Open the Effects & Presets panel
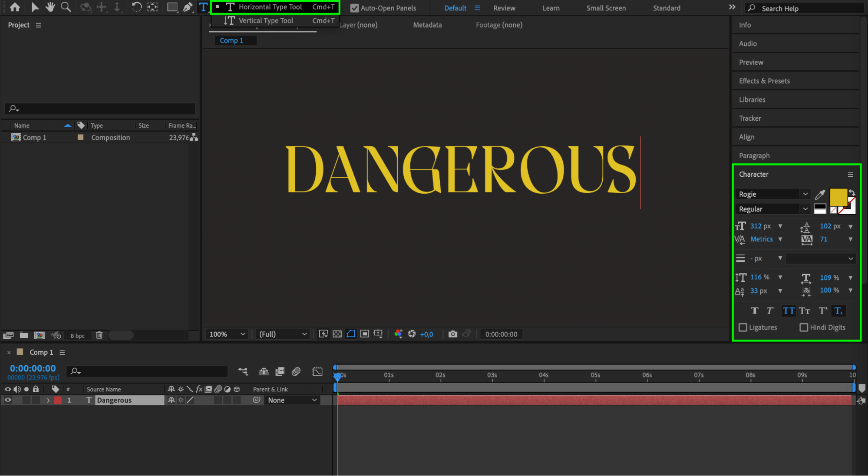868x476 pixels. coord(764,81)
